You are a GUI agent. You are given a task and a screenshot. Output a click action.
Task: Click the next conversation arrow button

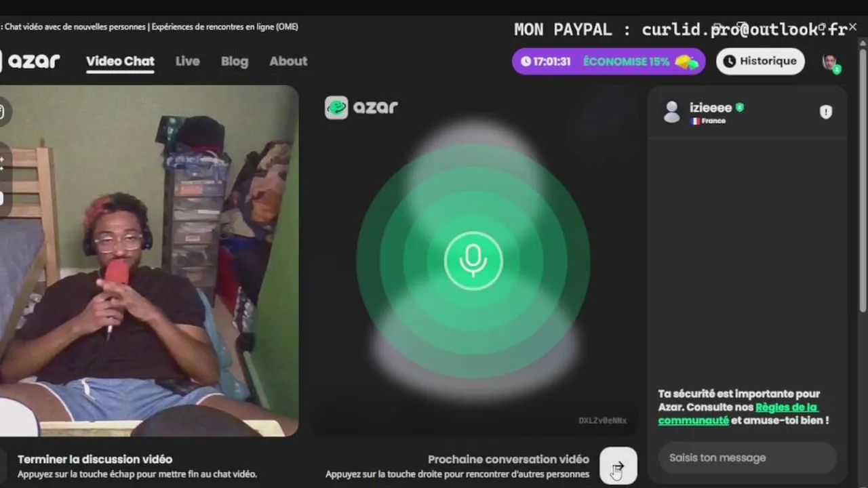tap(618, 466)
